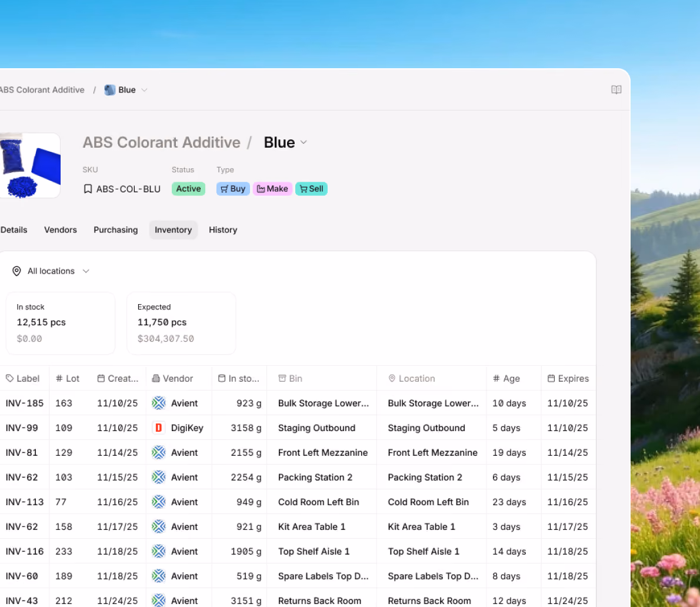Click the Created column calendar header

(x=118, y=378)
